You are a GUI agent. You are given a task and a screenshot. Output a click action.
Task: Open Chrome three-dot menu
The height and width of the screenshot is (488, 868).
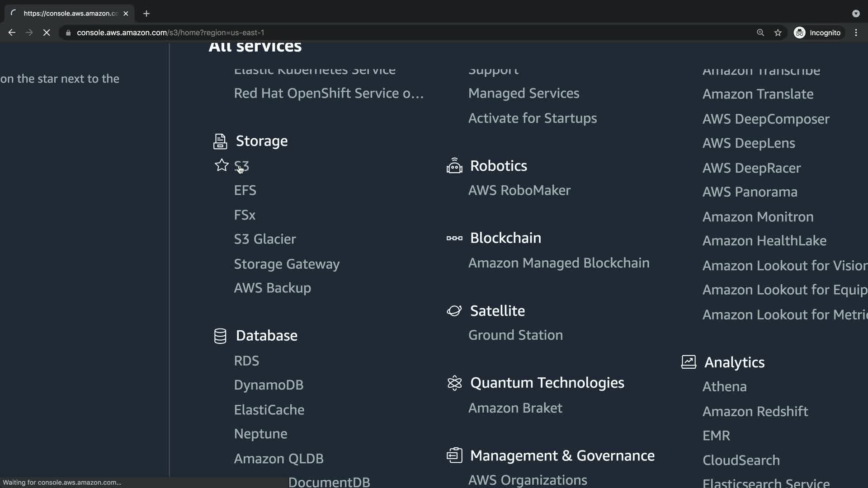tap(856, 33)
